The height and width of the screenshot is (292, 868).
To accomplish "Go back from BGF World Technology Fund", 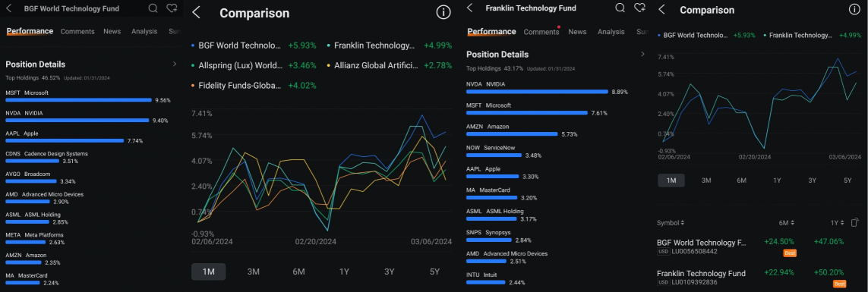I will click(8, 8).
